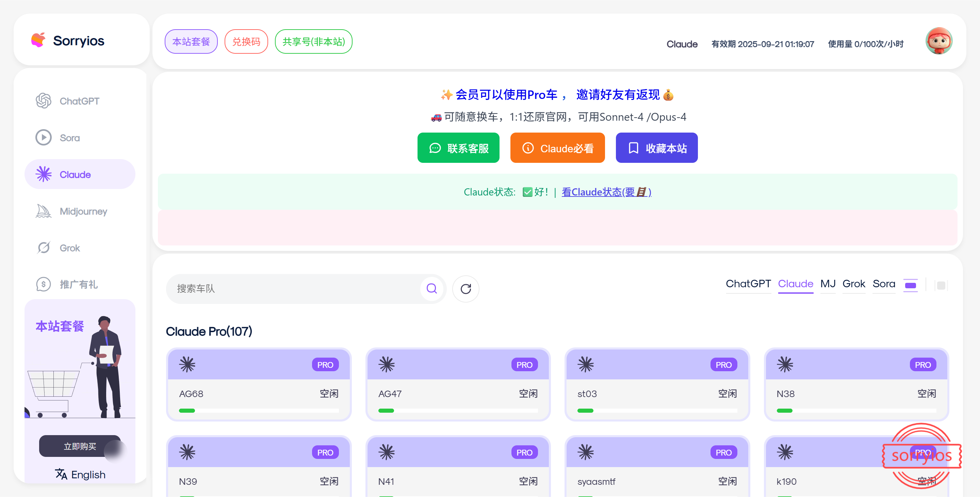Screen dimensions: 980x497
Task: Click the user avatar in the header
Action: (938, 41)
